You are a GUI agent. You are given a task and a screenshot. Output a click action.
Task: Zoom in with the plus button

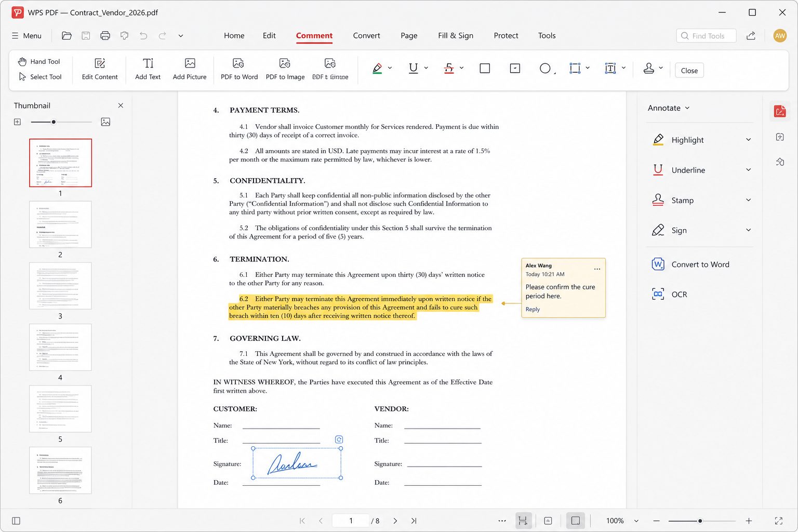tap(749, 521)
